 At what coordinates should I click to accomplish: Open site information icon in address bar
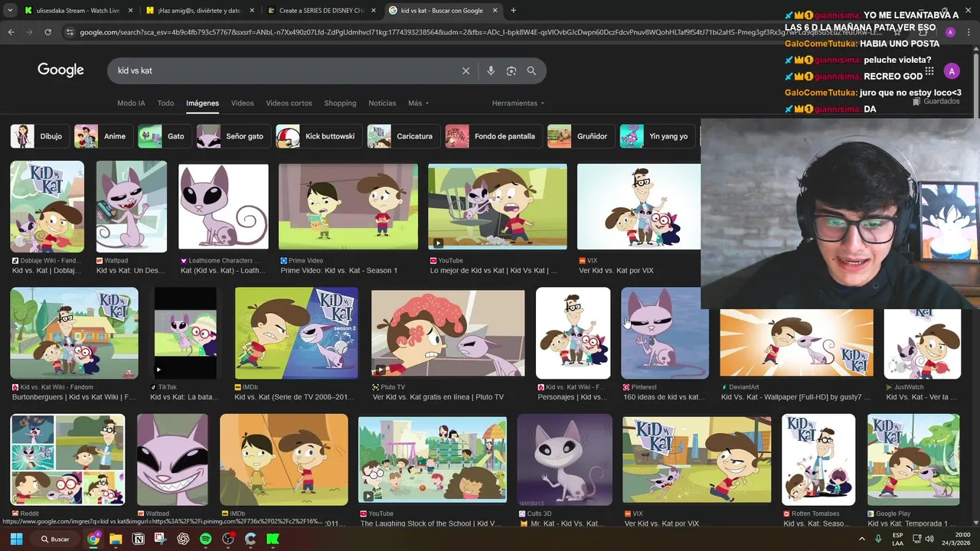(x=70, y=32)
